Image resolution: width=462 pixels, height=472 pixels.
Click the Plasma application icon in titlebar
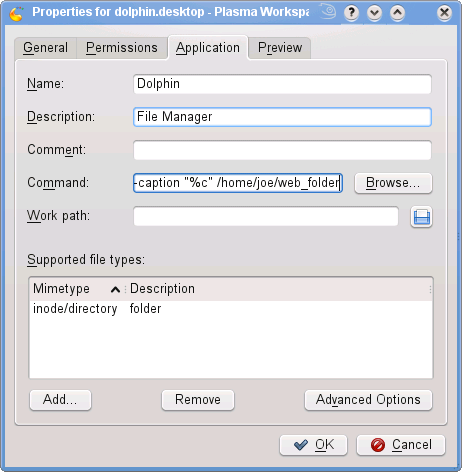[x=16, y=13]
